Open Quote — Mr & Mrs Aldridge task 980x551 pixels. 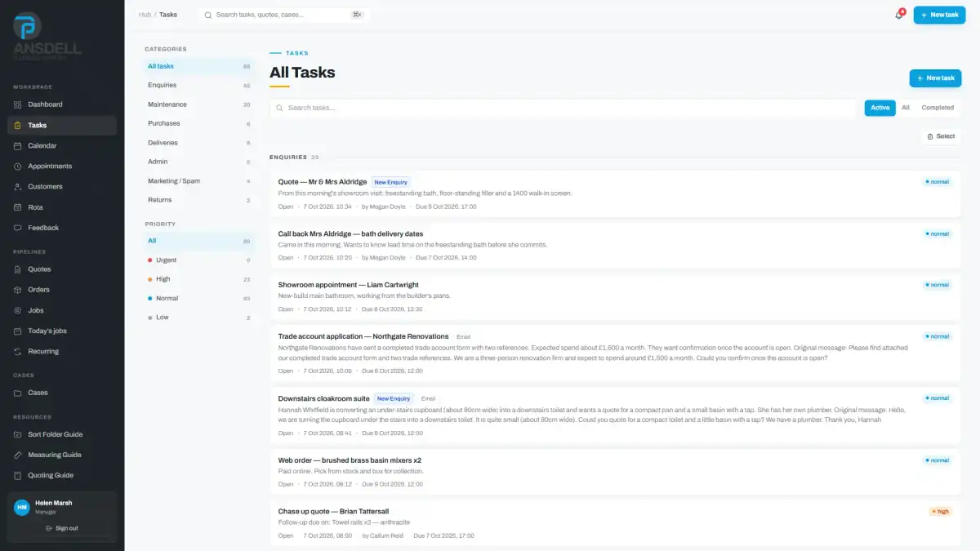click(615, 194)
